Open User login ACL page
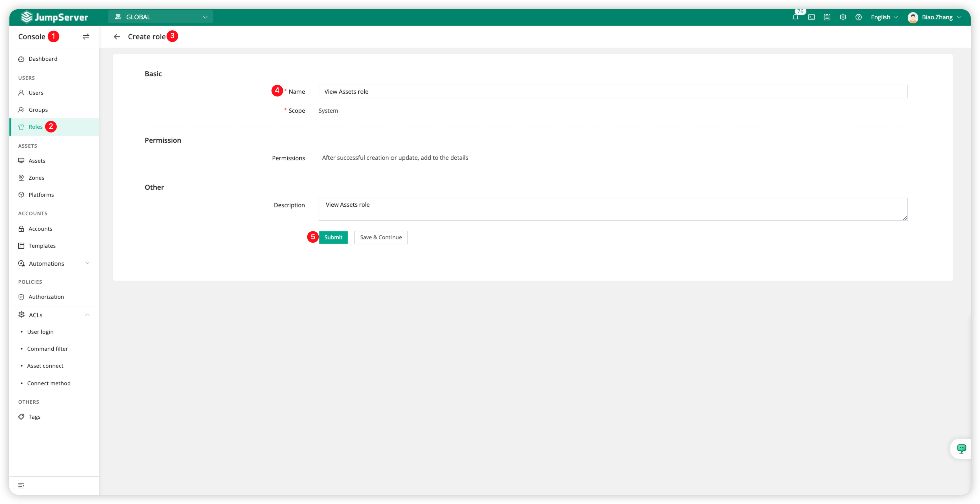Image resolution: width=980 pixels, height=504 pixels. pos(54,332)
